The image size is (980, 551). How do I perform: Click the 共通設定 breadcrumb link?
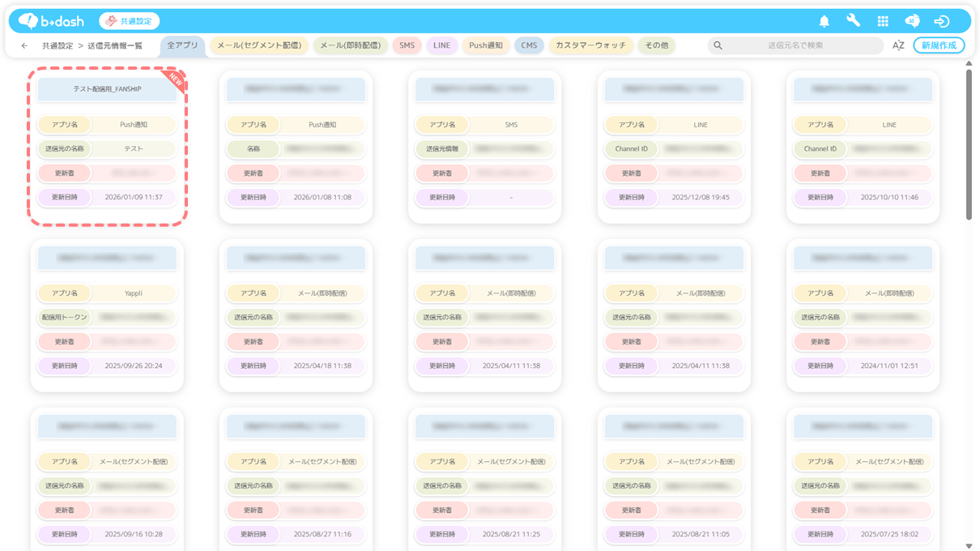[57, 46]
